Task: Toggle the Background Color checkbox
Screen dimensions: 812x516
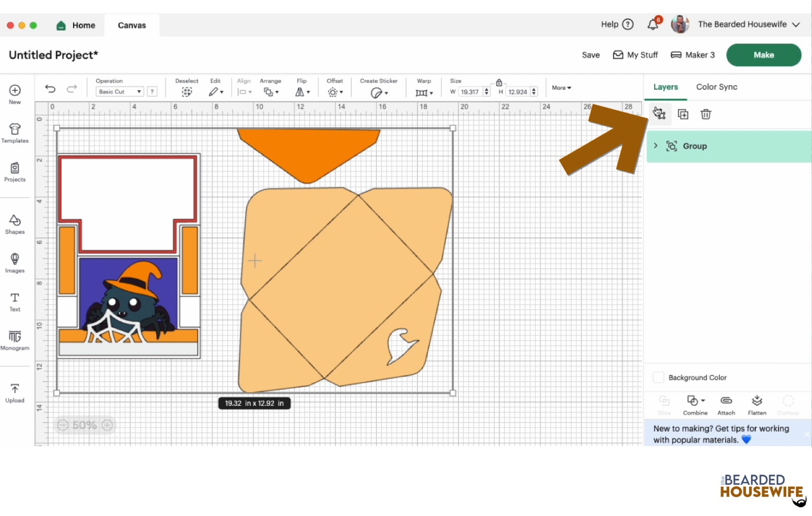Action: click(x=658, y=377)
